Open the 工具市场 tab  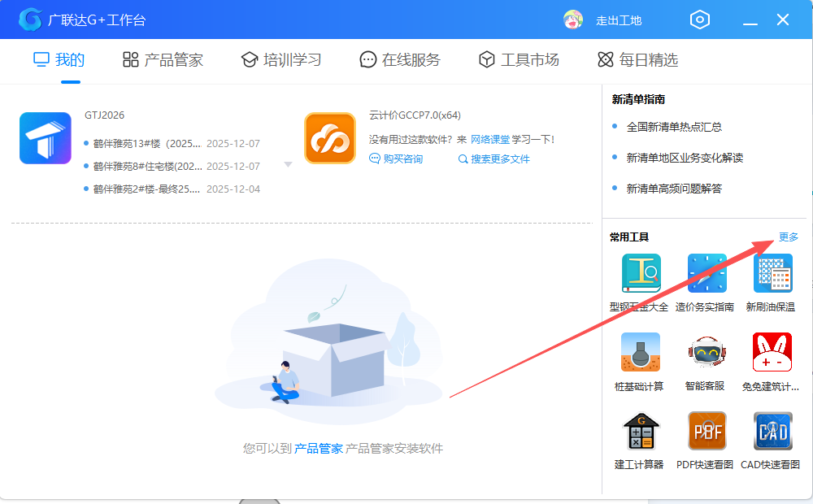click(519, 59)
